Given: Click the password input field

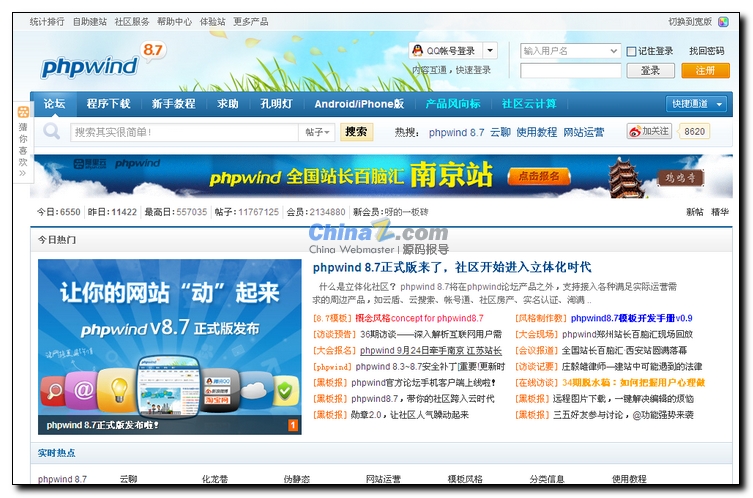Looking at the screenshot, I should [x=571, y=71].
